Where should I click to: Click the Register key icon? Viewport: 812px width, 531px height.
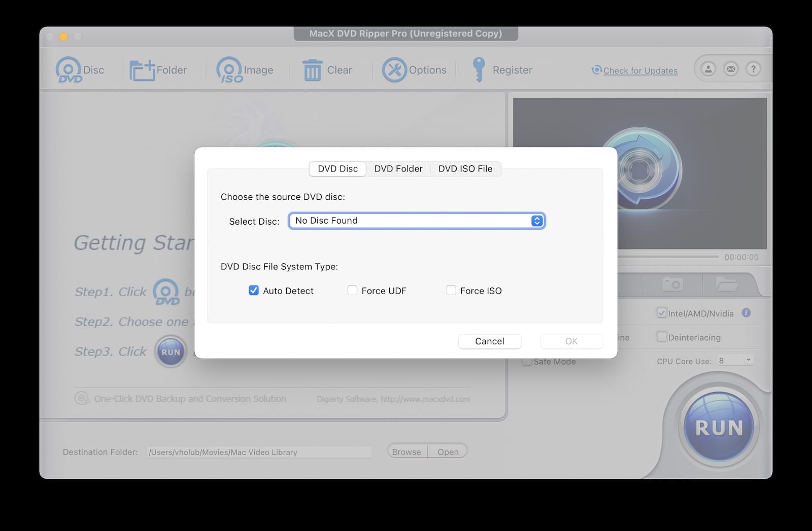tap(478, 69)
